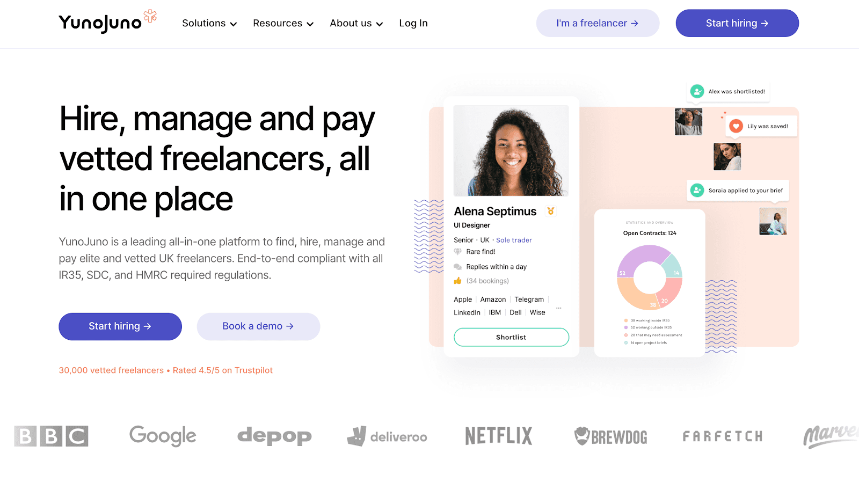Click the Shortlist button on the profile card
The image size is (859, 504).
511,337
